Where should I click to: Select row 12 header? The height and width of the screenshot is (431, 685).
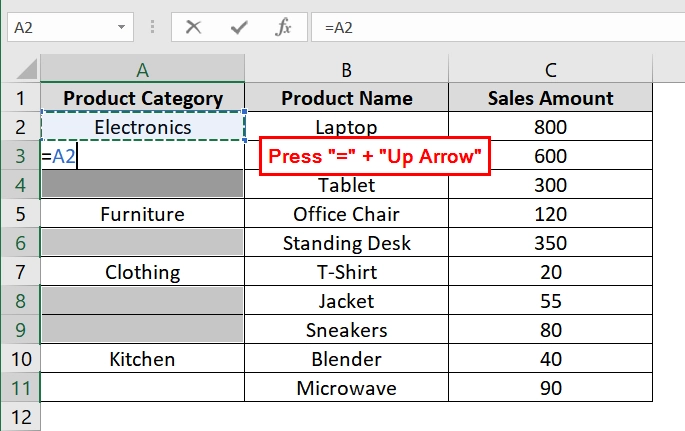click(21, 417)
